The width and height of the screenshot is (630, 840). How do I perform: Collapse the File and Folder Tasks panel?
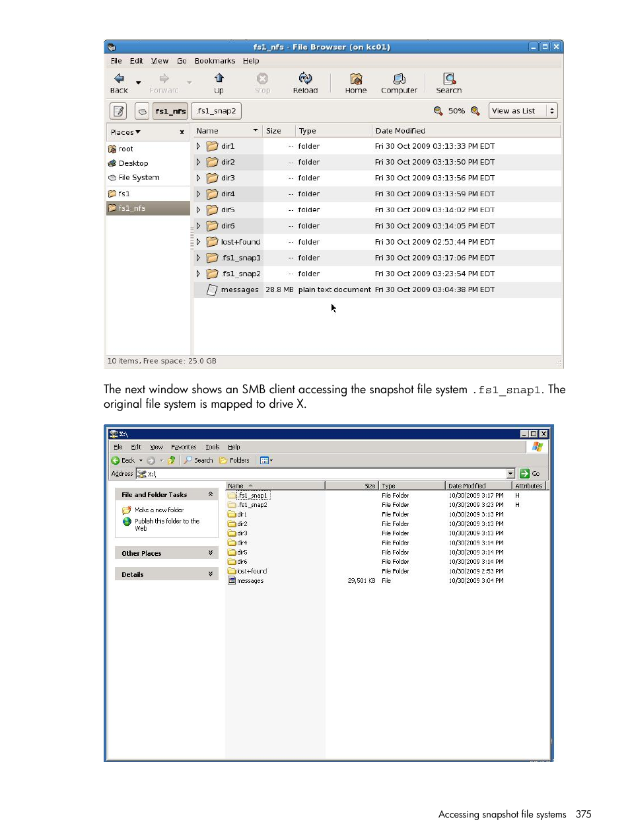coord(211,494)
